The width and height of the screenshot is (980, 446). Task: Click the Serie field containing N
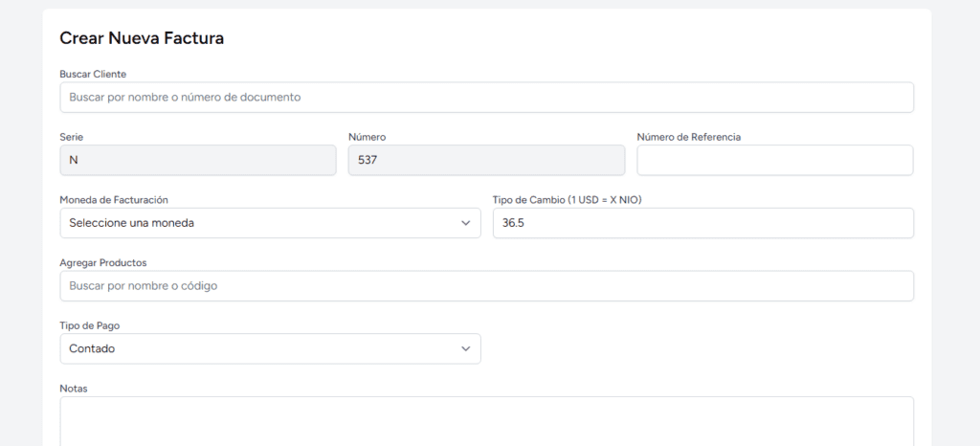[x=198, y=161]
